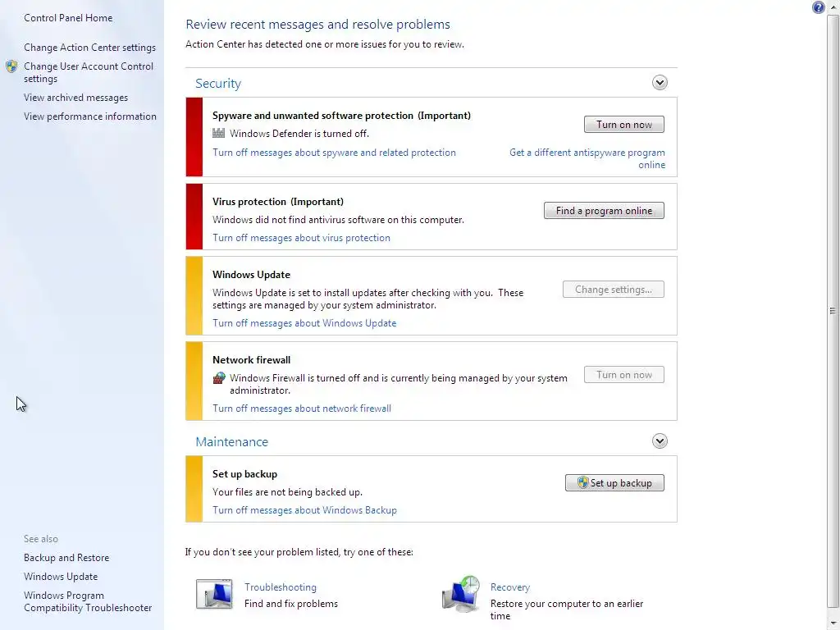
Task: Click 'Set up backup' heading text
Action: click(x=244, y=474)
